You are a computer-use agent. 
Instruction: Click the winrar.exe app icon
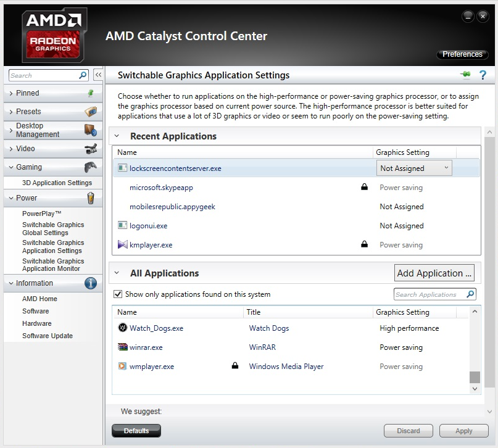click(x=123, y=347)
